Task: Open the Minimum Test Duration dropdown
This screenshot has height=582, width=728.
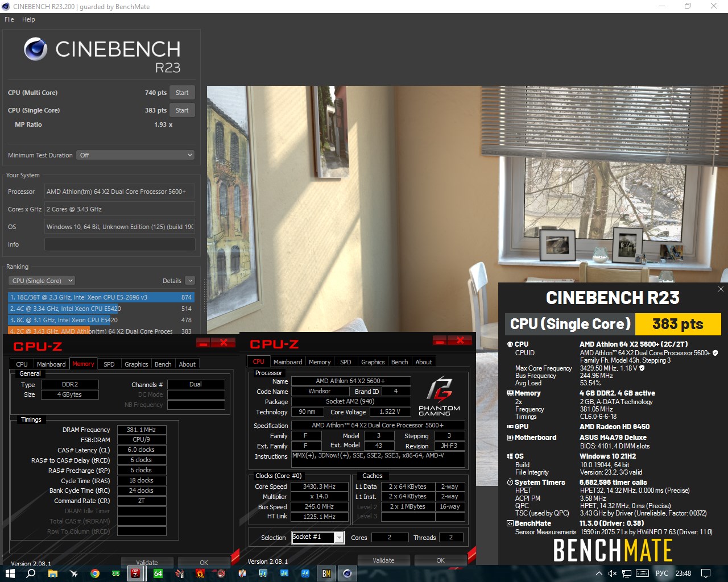Action: [x=136, y=155]
